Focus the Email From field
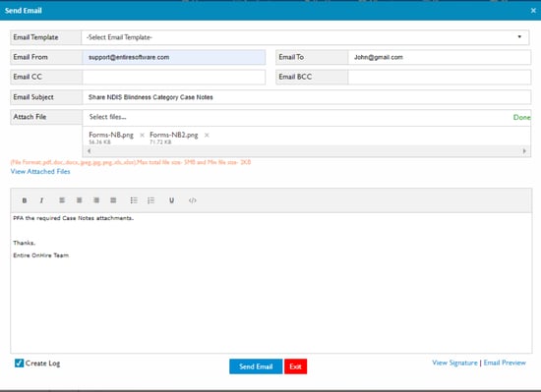Screen dimensions: 541x392 (174, 57)
